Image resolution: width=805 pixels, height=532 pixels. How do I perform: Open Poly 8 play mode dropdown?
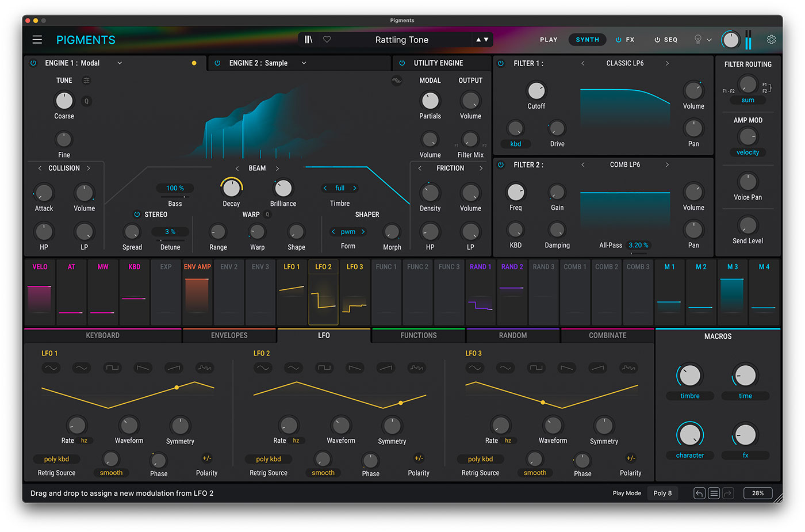click(x=662, y=493)
